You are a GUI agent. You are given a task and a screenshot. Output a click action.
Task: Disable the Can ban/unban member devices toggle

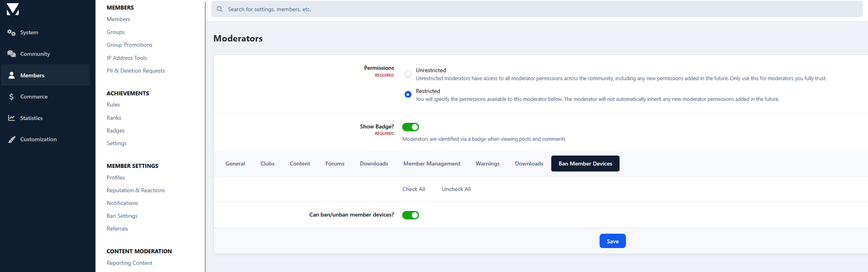(x=410, y=215)
